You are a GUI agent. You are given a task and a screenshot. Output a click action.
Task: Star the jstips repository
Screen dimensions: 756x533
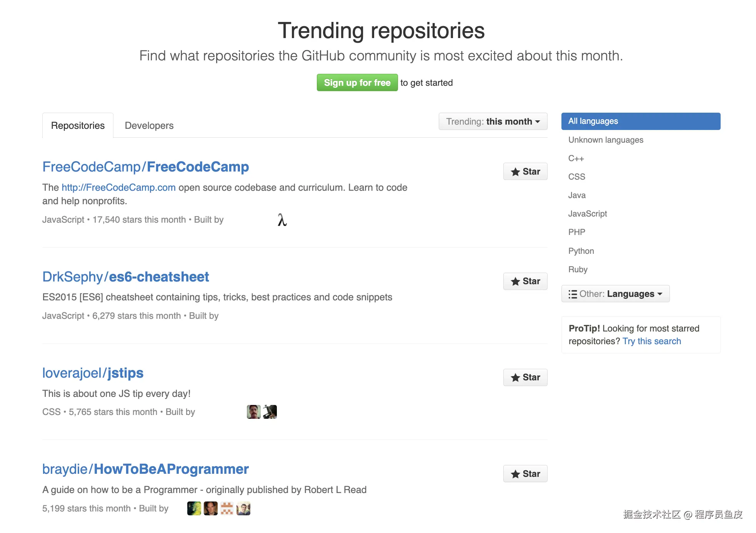pos(525,377)
